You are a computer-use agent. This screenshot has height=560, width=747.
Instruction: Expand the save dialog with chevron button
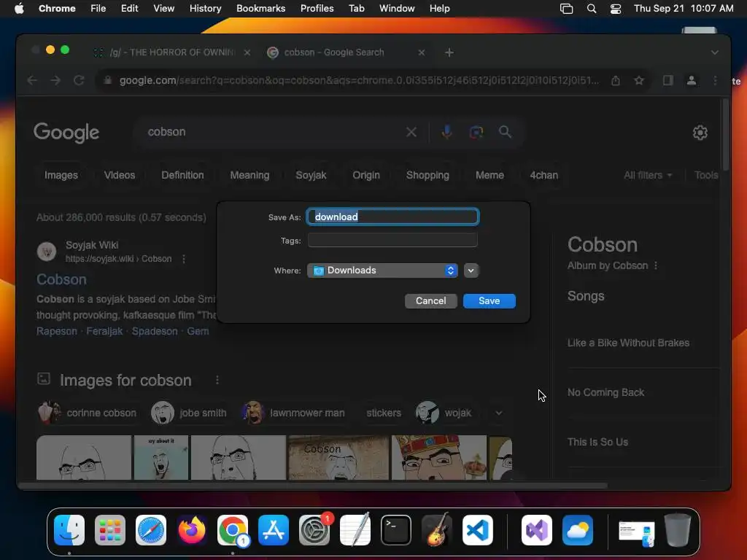point(471,271)
